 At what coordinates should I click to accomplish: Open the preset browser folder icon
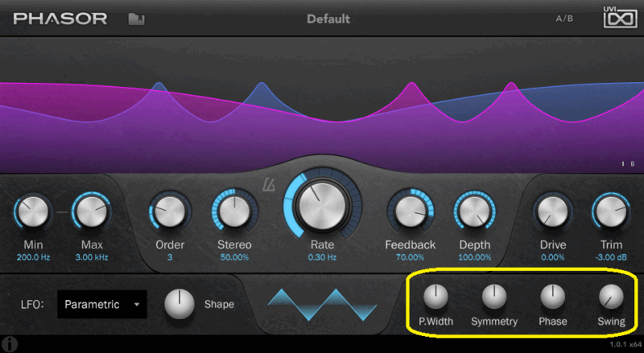tap(136, 19)
